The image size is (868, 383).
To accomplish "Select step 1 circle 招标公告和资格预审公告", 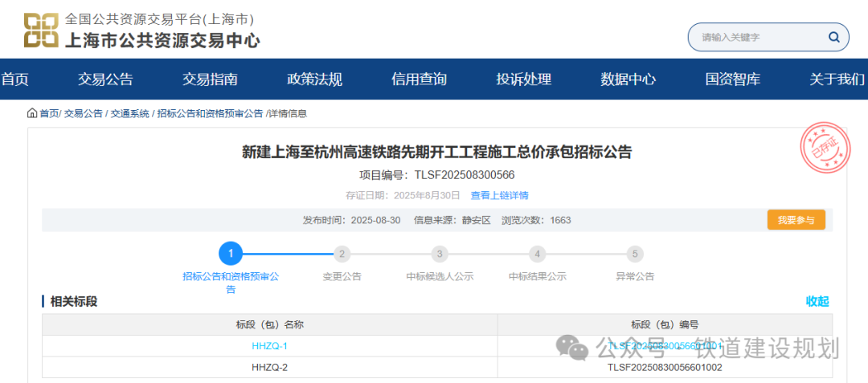I will (x=231, y=254).
